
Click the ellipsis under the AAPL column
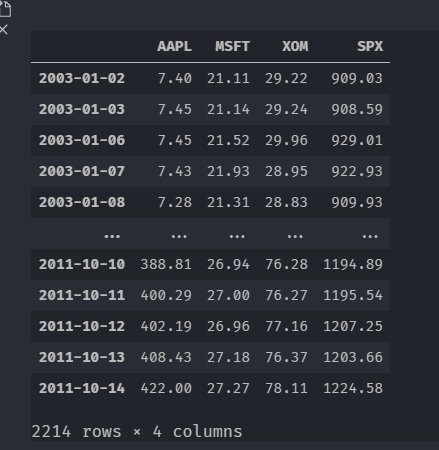pyautogui.click(x=179, y=236)
